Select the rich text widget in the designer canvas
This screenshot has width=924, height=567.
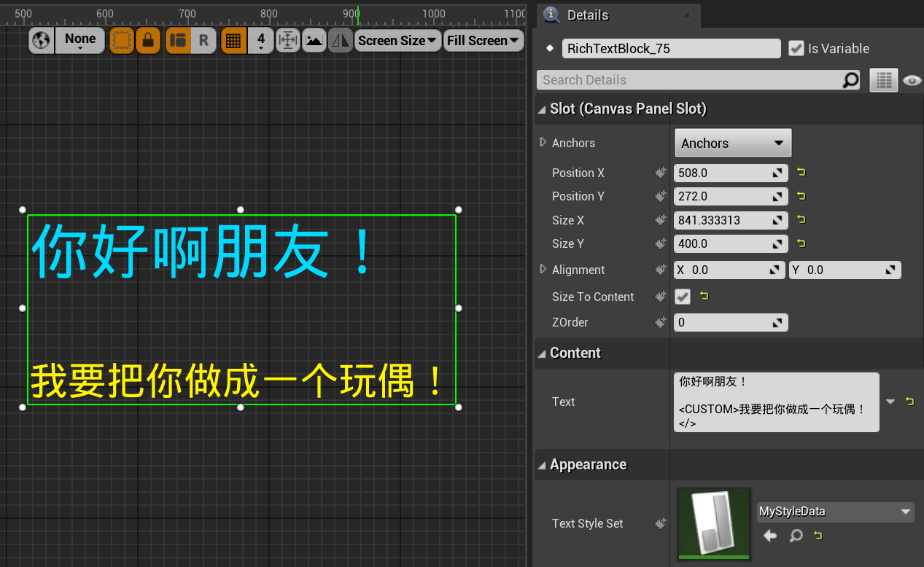pos(241,310)
